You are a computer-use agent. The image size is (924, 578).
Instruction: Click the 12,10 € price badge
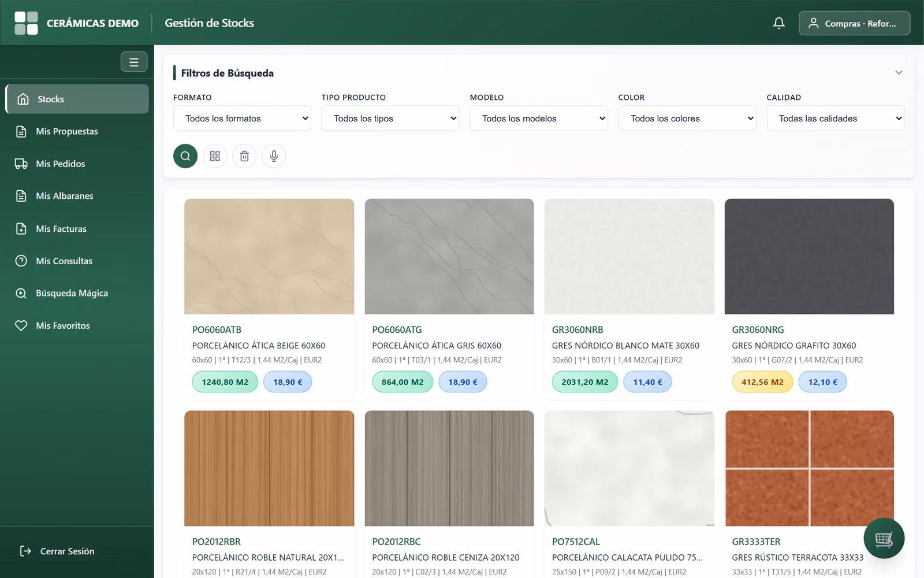coord(822,382)
